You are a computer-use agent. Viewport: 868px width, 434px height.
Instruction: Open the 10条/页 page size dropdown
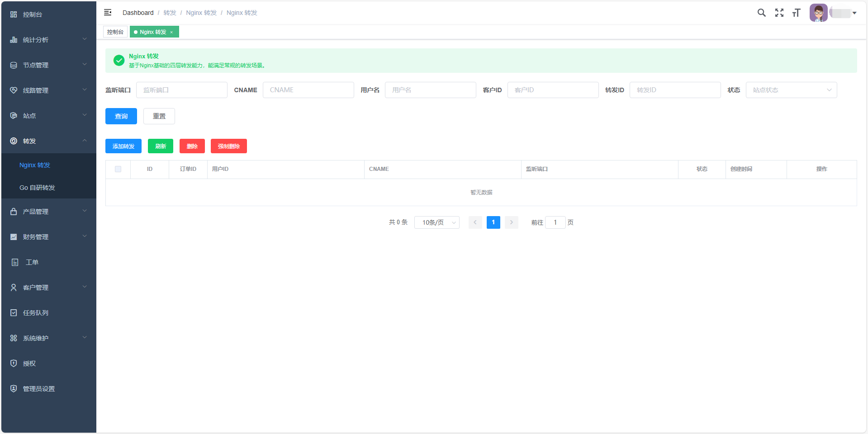coord(436,222)
